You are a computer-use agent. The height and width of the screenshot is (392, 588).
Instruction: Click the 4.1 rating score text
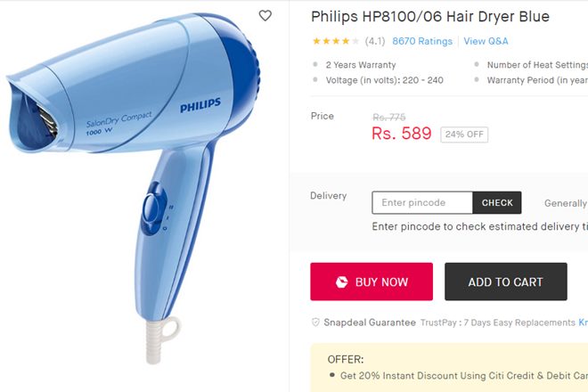[x=375, y=41]
